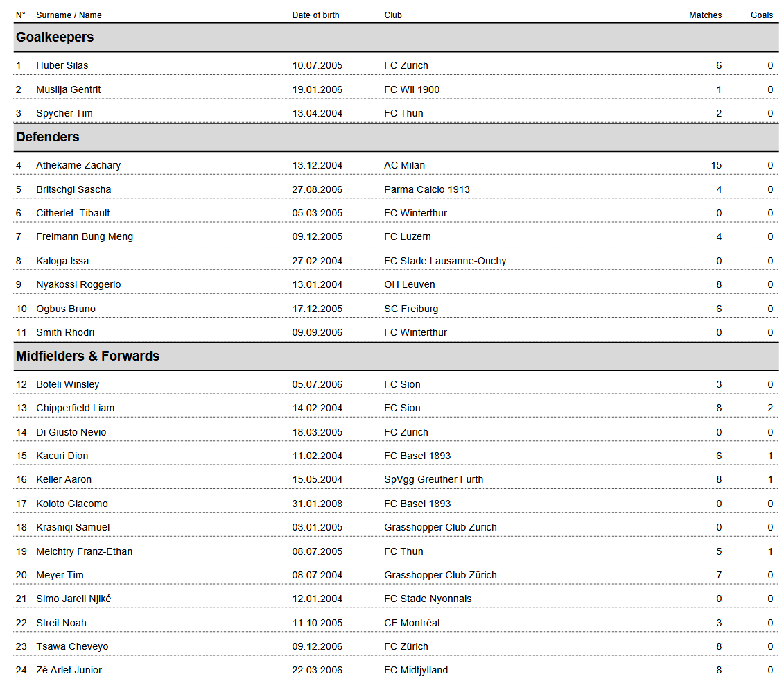This screenshot has height=688, width=784.
Task: Click the Goals column header
Action: [x=761, y=15]
